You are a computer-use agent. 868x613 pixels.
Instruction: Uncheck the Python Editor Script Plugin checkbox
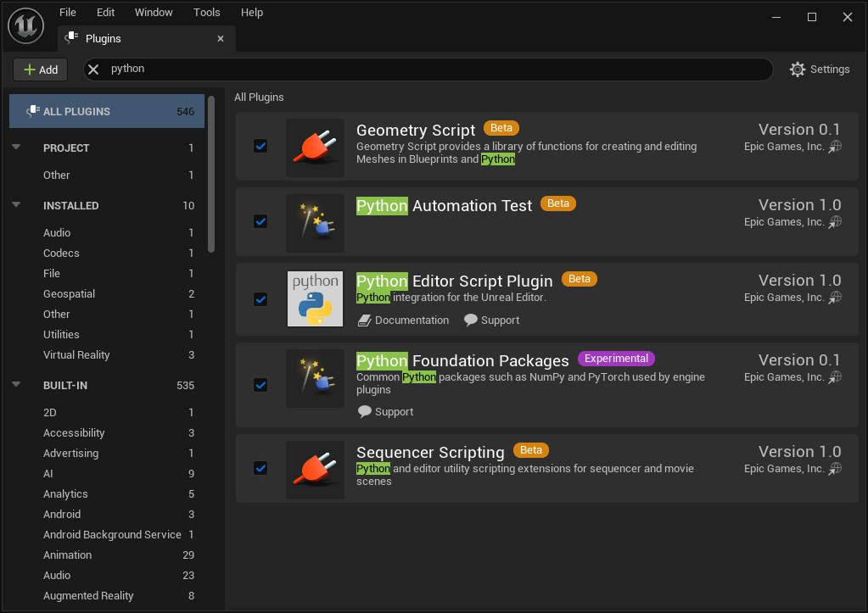pyautogui.click(x=260, y=299)
